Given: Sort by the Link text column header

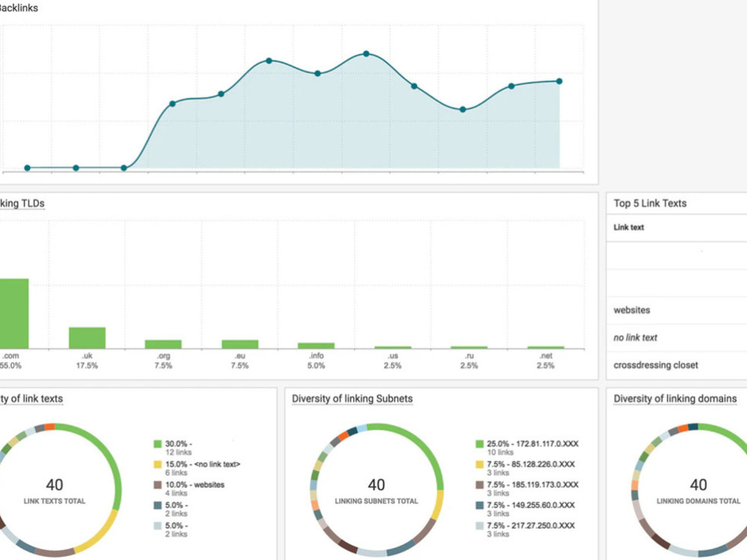Looking at the screenshot, I should pyautogui.click(x=628, y=228).
